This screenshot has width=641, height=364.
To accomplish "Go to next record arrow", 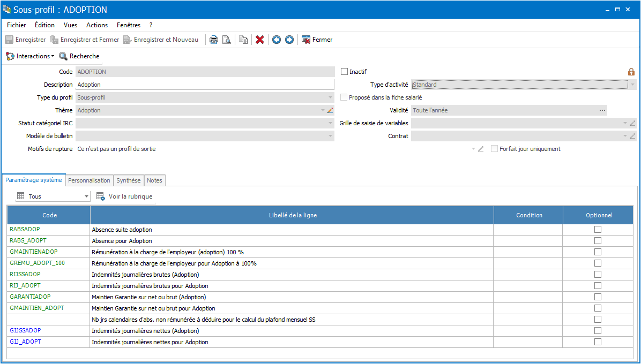I will 289,40.
